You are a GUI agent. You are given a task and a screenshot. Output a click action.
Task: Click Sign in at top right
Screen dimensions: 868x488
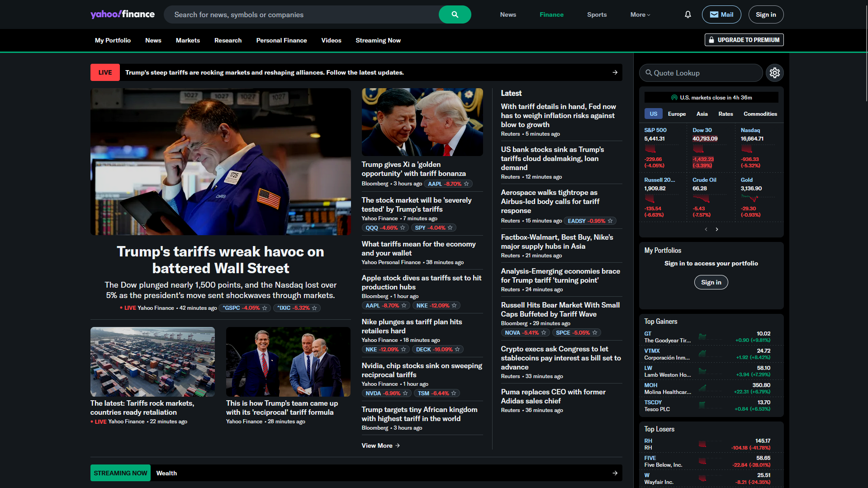(766, 14)
